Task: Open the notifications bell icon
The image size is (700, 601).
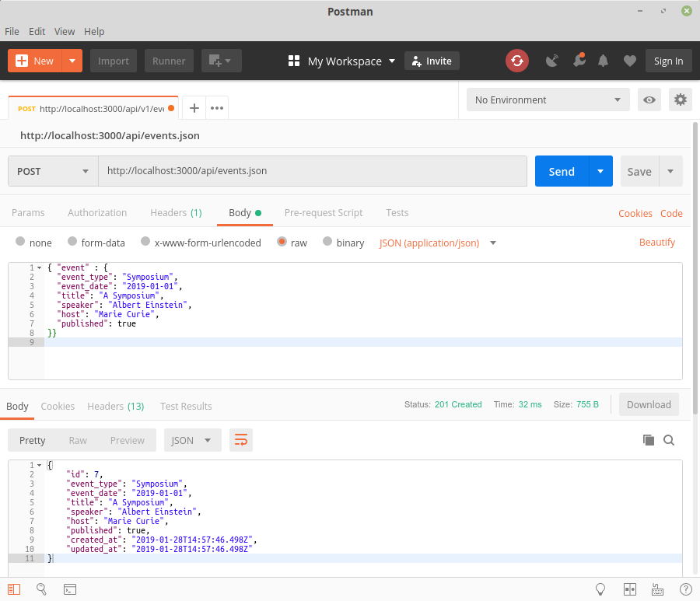Action: (604, 61)
